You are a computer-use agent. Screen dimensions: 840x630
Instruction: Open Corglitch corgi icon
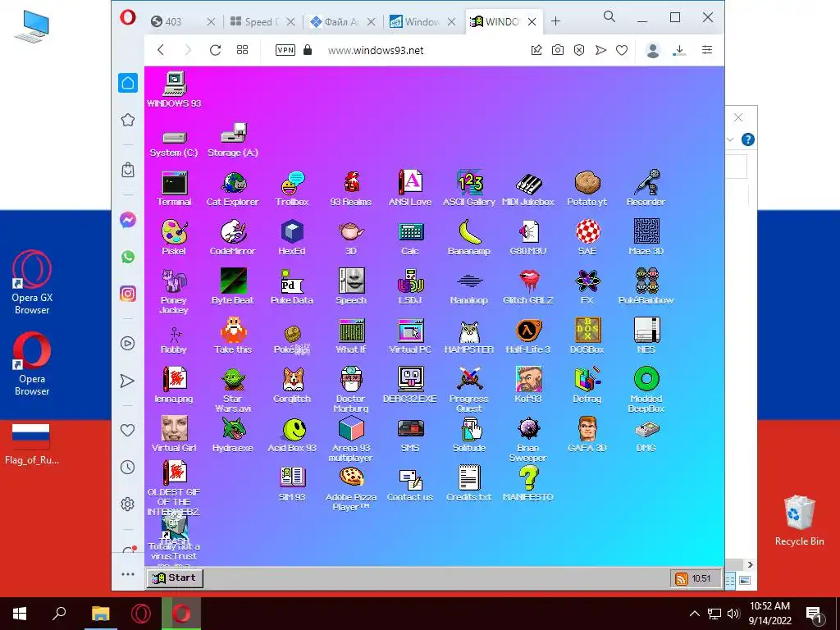coord(292,381)
